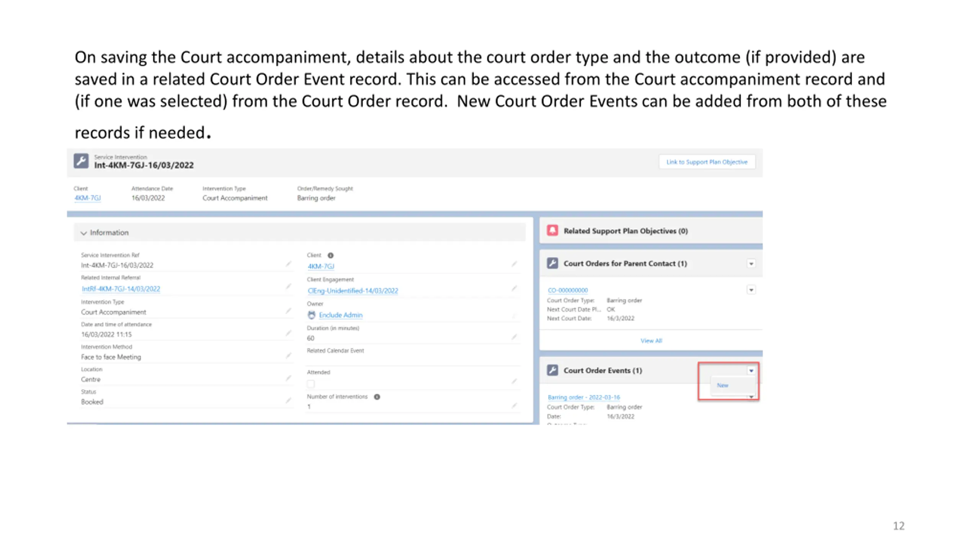Edit Related Internal Referral via pencil icon
The height and width of the screenshot is (551, 980).
288,286
